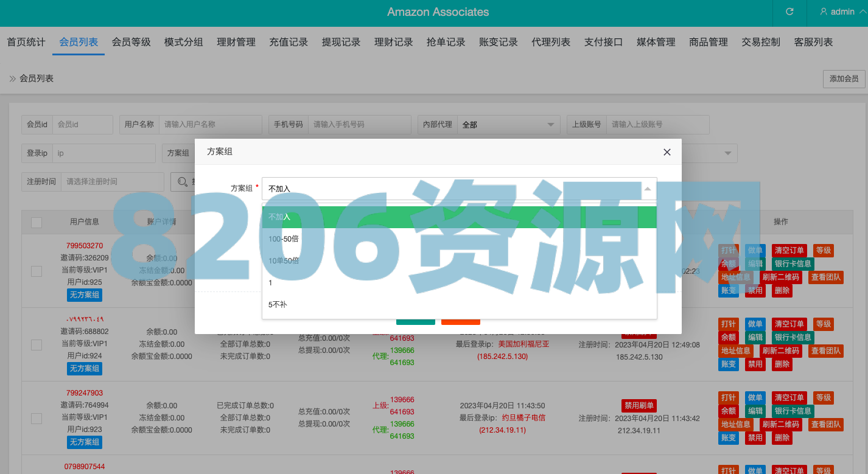This screenshot has width=868, height=474.
Task: Choose the 100-50倍 option from list
Action: click(284, 239)
